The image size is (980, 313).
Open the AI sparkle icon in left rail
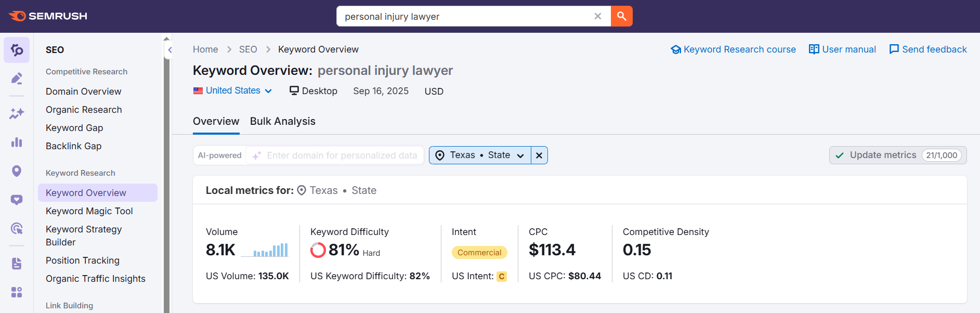pos(17,113)
